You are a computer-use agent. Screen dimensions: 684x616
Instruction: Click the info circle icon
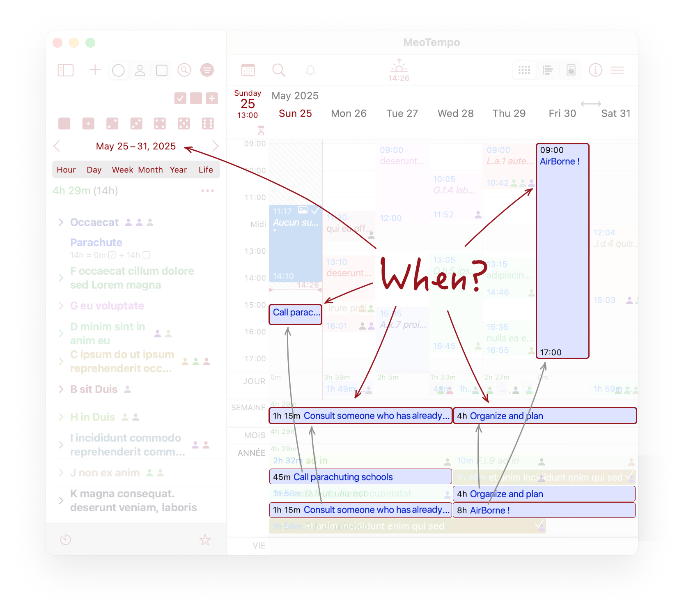(x=595, y=70)
